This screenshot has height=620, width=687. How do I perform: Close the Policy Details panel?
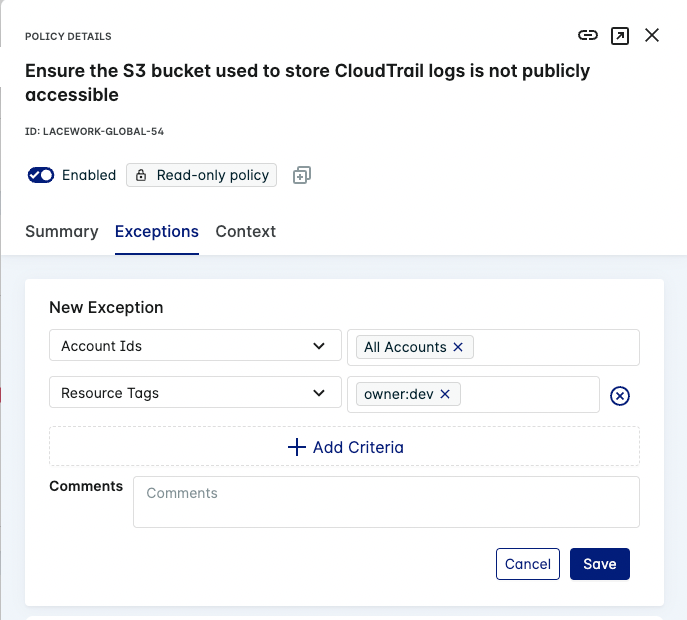tap(652, 35)
